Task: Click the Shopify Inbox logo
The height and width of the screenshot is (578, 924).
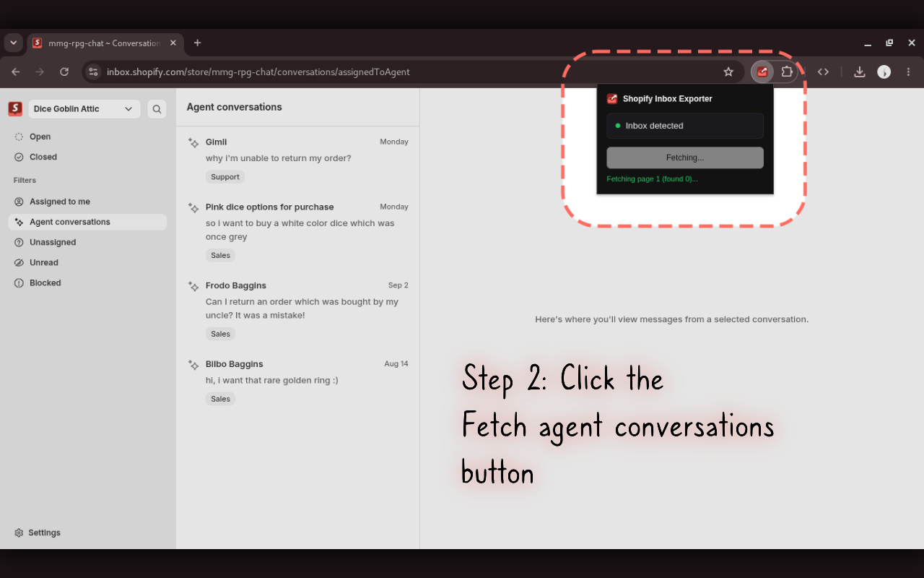Action: click(x=15, y=109)
